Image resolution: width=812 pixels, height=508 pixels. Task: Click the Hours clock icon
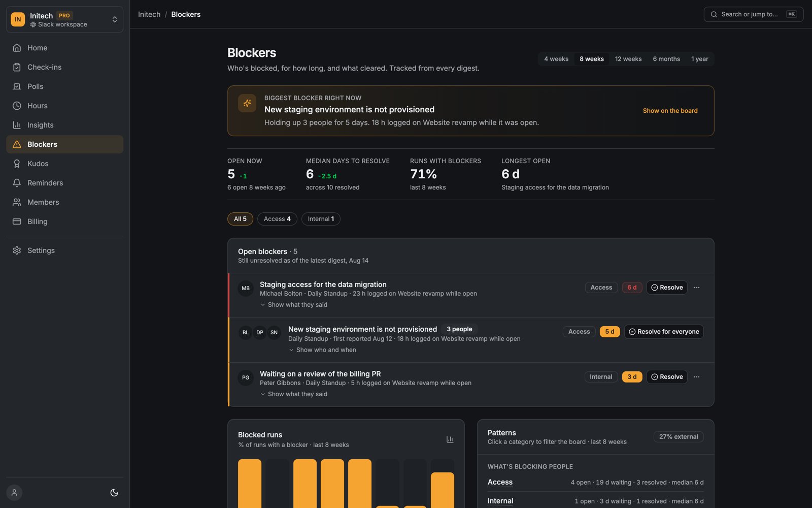pyautogui.click(x=17, y=106)
